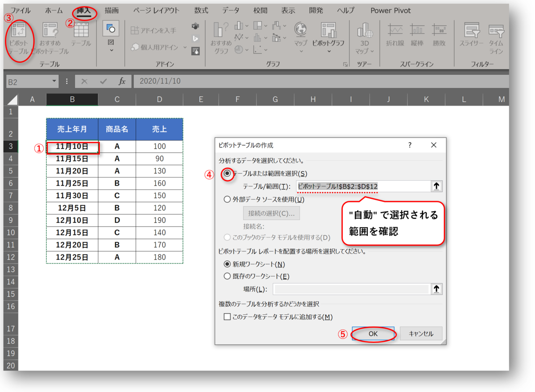Image resolution: width=535 pixels, height=392 pixels.
Task: Click the 3D Map (3Dマップ) icon
Action: (365, 30)
